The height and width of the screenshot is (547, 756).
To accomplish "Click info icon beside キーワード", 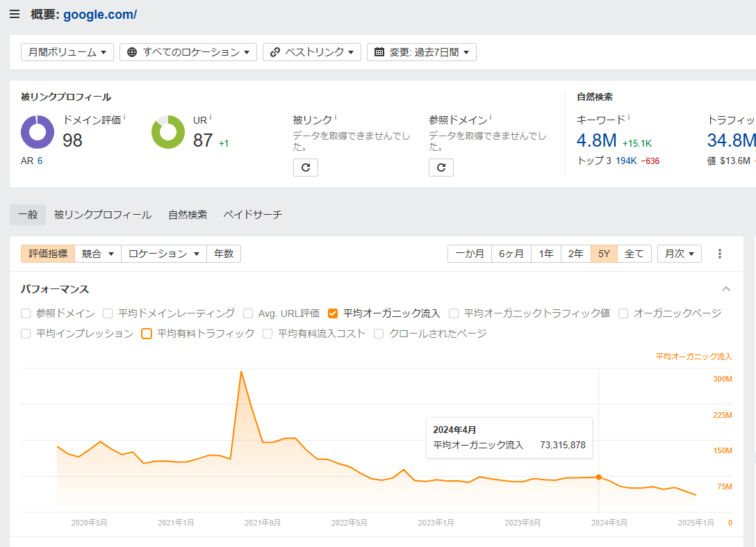I will coord(629,117).
